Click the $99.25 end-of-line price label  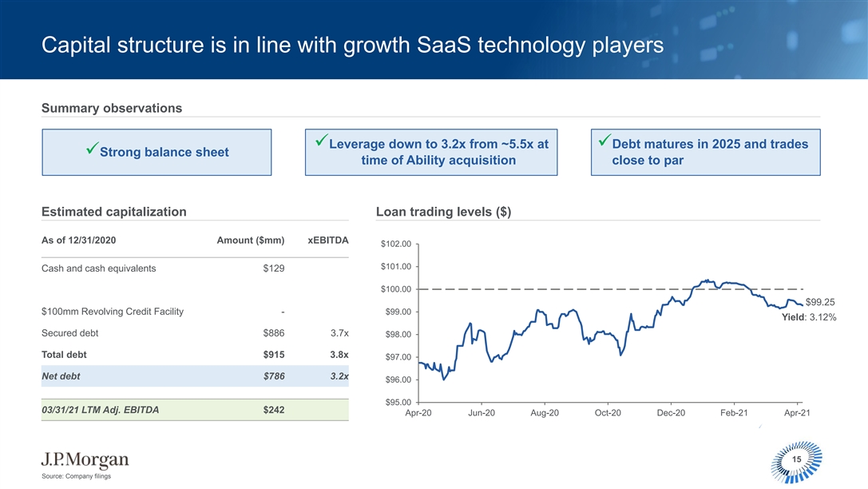820,302
